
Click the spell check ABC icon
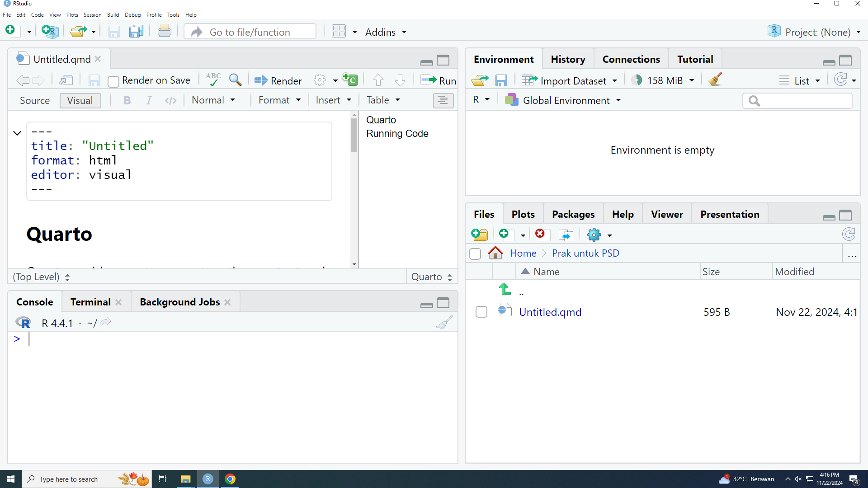pos(213,80)
